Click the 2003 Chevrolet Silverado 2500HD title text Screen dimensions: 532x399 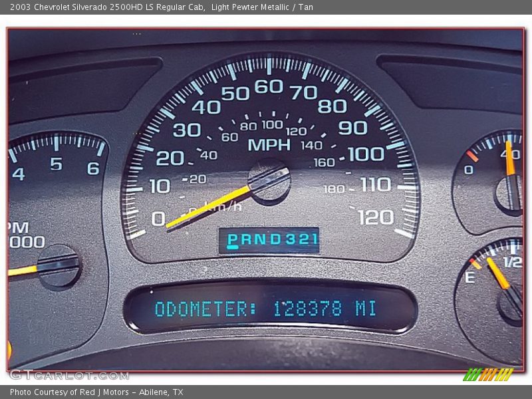[107, 7]
